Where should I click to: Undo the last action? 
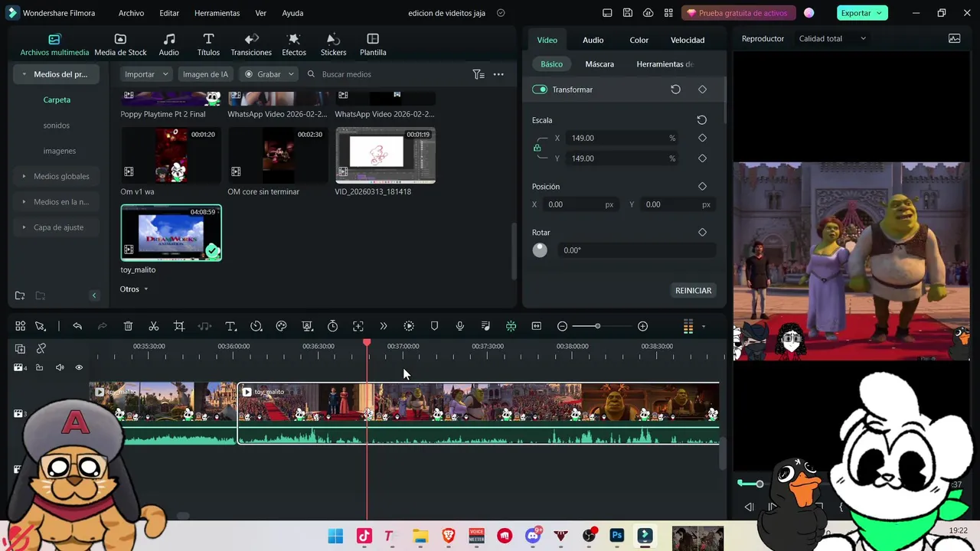pyautogui.click(x=77, y=326)
